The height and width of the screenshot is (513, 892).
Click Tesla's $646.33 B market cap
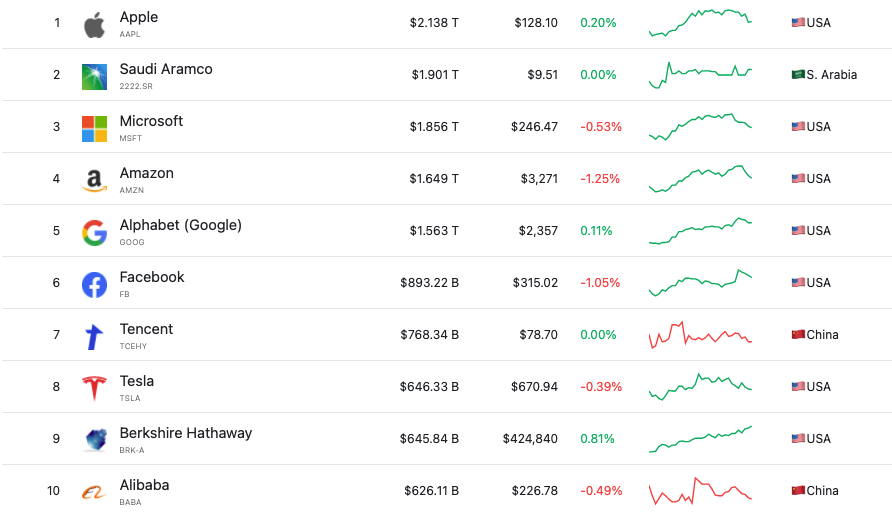[x=431, y=387]
